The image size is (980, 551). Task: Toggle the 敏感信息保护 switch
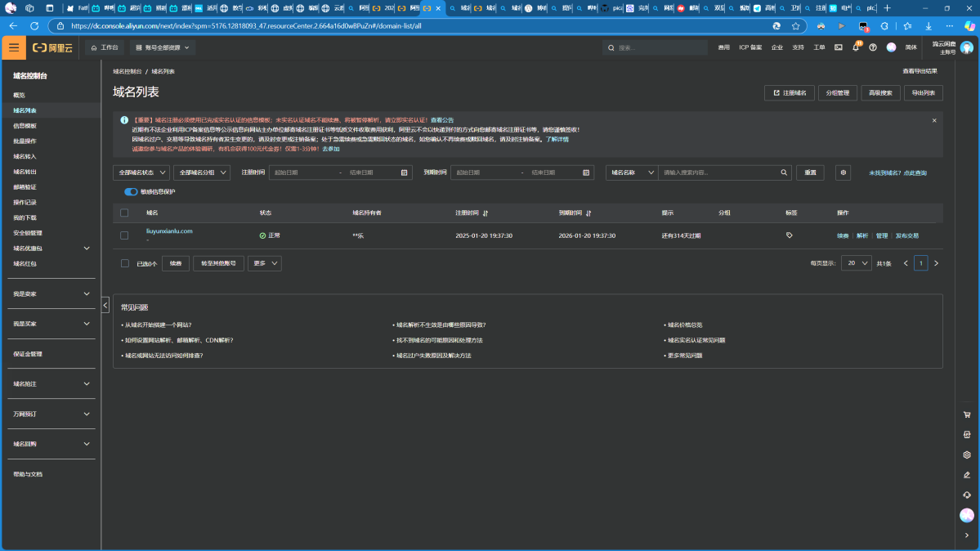tap(131, 192)
